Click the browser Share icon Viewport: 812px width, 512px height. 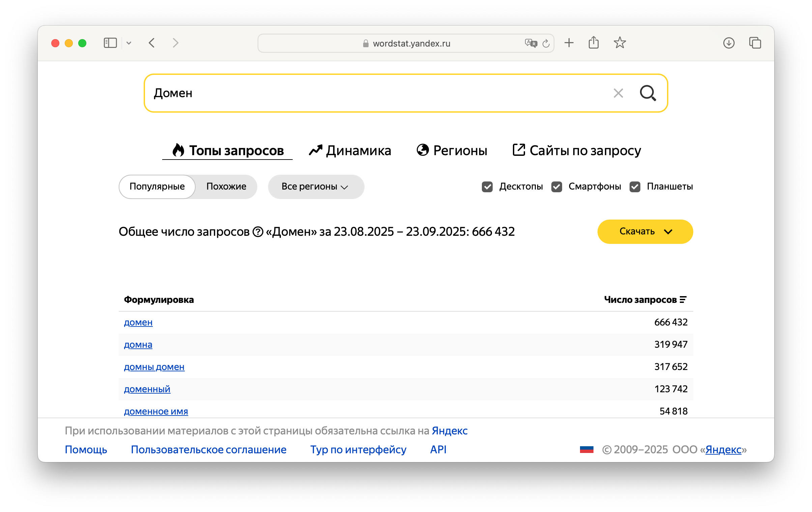pyautogui.click(x=594, y=43)
